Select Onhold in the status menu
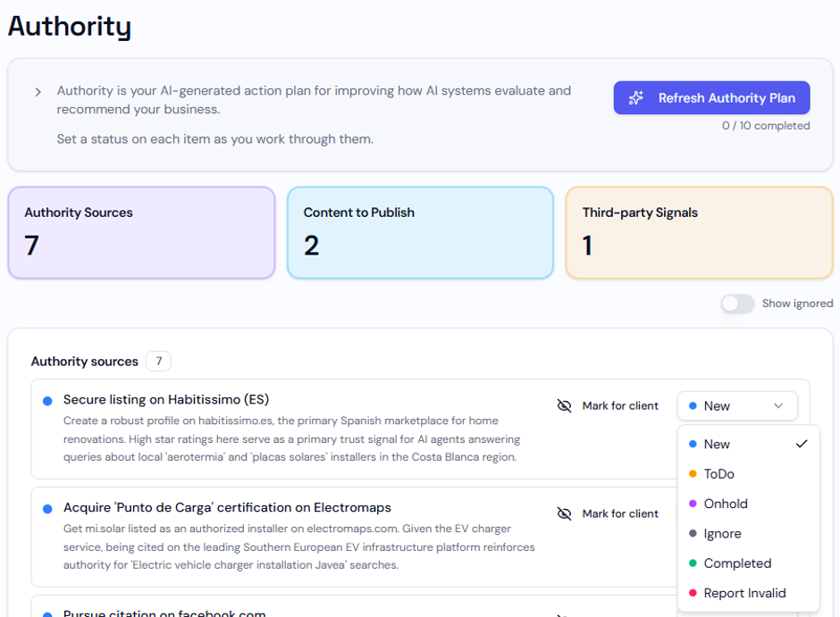Viewport: 840px width, 617px height. click(748, 504)
